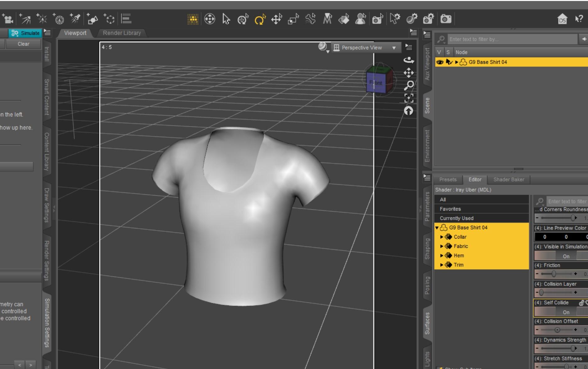Select the All surfaces filter
Screen dimensions: 588x369
click(x=481, y=200)
